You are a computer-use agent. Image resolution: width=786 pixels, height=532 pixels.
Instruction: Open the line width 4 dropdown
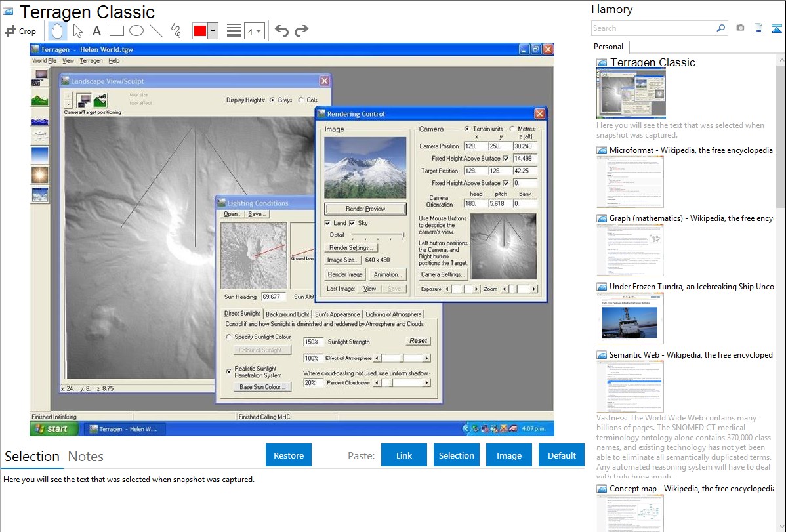pos(255,31)
